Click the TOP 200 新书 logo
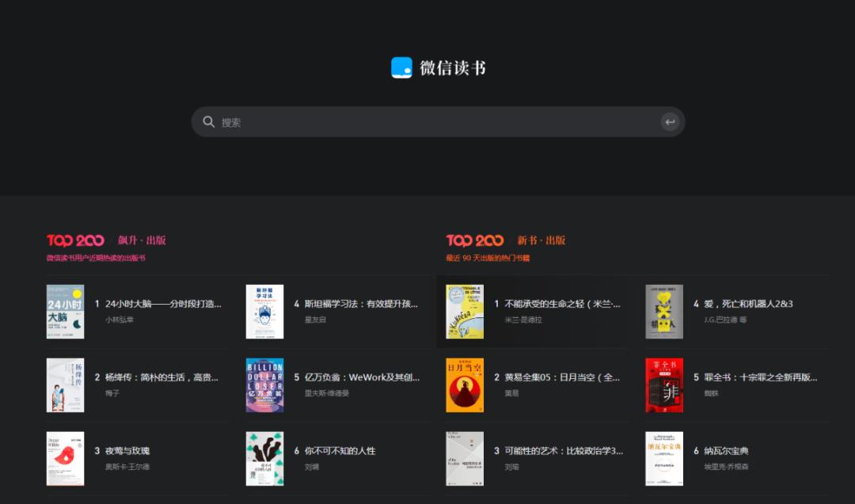 click(475, 241)
